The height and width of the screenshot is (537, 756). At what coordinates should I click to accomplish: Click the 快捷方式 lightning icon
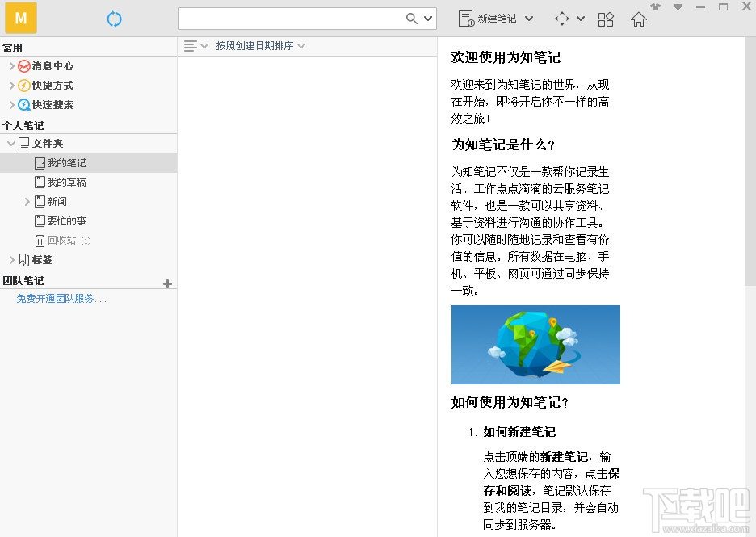click(24, 86)
